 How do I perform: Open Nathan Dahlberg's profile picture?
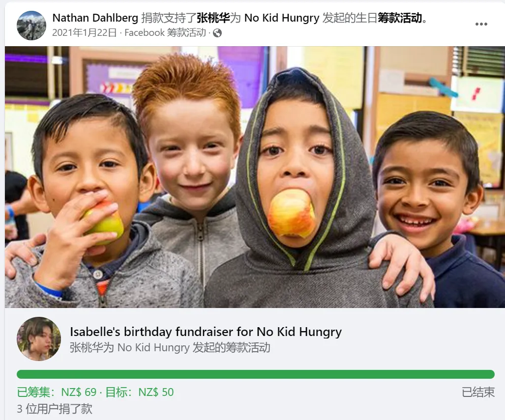pyautogui.click(x=31, y=26)
